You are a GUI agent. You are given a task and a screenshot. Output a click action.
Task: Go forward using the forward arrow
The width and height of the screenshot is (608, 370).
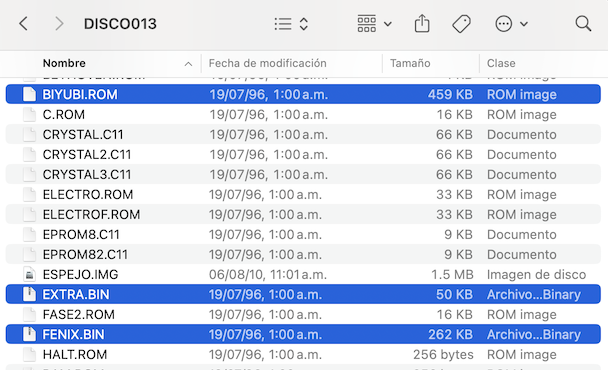coord(59,24)
